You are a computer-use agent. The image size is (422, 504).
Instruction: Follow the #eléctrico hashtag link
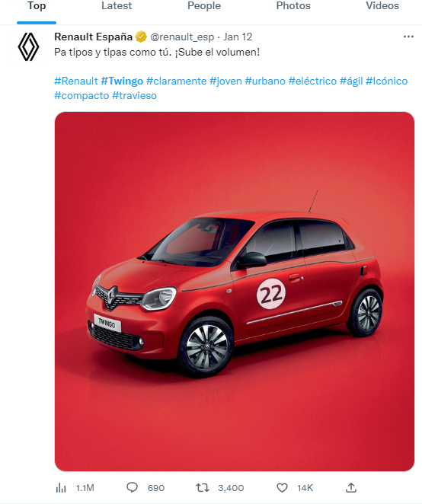coord(312,81)
